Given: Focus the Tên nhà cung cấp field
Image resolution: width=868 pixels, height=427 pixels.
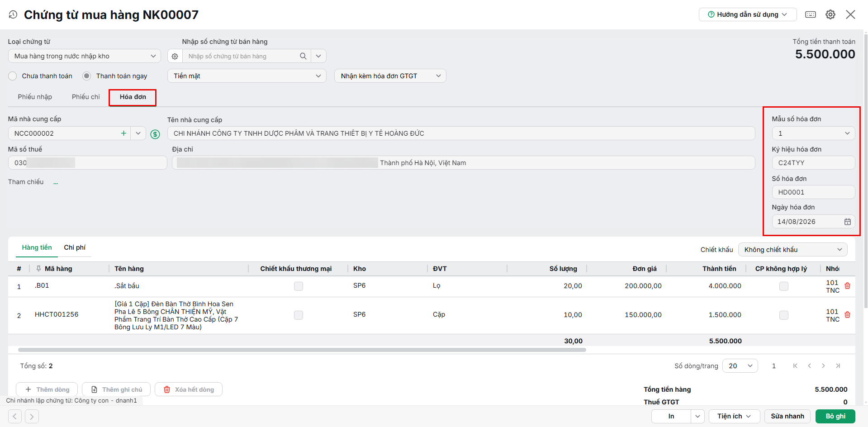Looking at the screenshot, I should (x=461, y=133).
